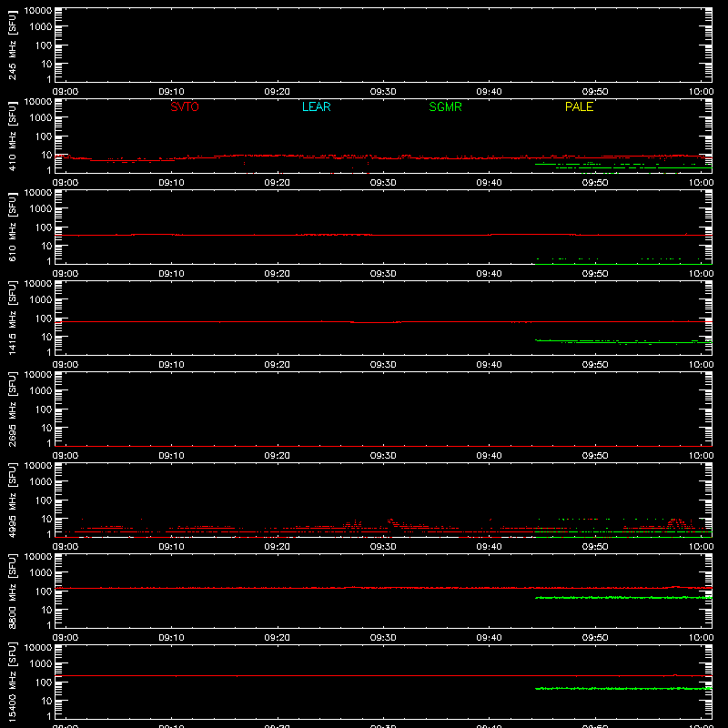Select the 410 MHz [SFU] axis title
The width and height of the screenshot is (728, 728).
click(12, 136)
